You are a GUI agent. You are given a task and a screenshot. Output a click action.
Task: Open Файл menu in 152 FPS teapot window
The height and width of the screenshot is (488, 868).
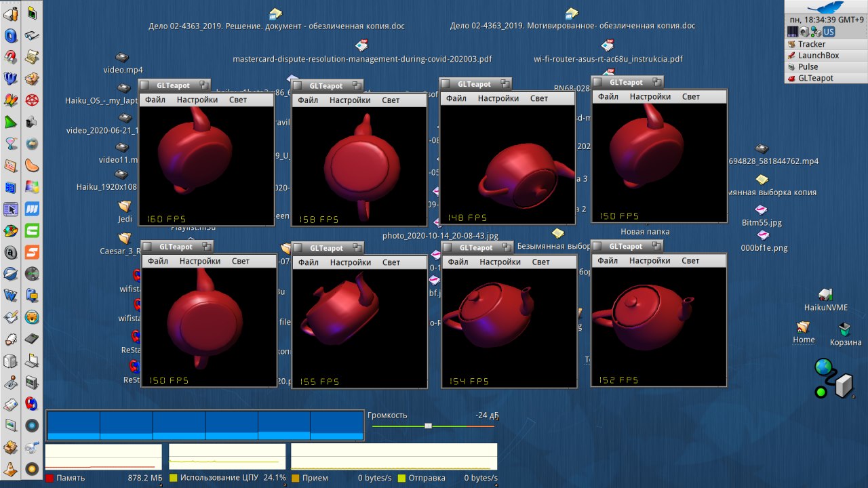coord(608,260)
